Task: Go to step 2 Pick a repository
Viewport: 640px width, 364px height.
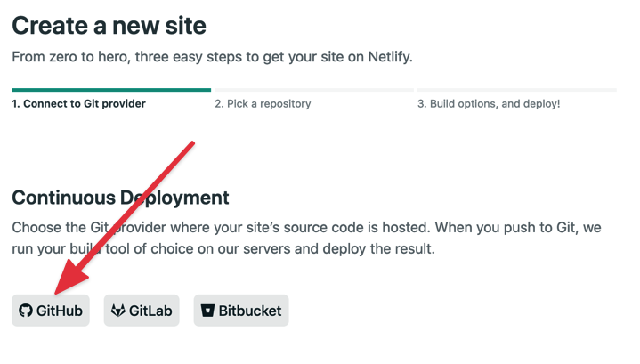Action: click(x=263, y=104)
